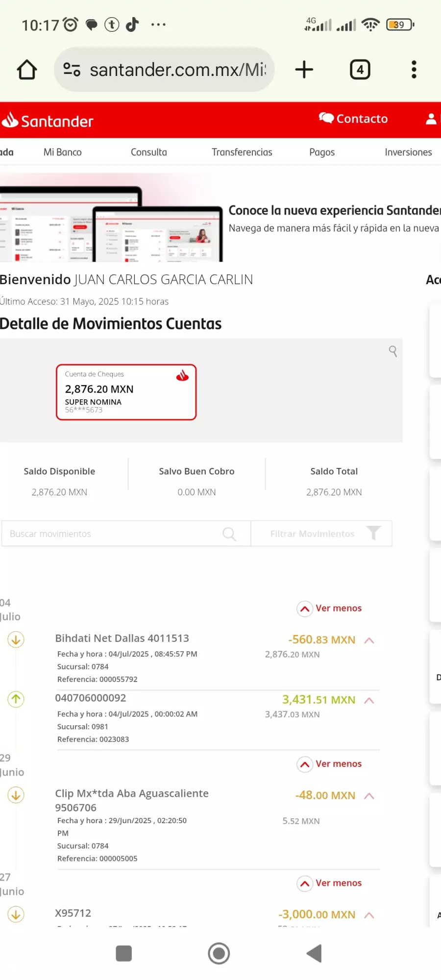441x980 pixels.
Task: Click down-arrow icon beside Bihdati Net Dallas
Action: pos(16,639)
